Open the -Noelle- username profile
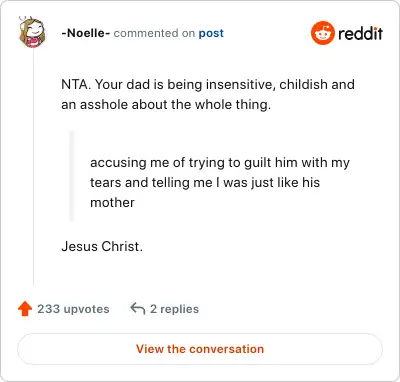The height and width of the screenshot is (382, 400). pyautogui.click(x=86, y=33)
